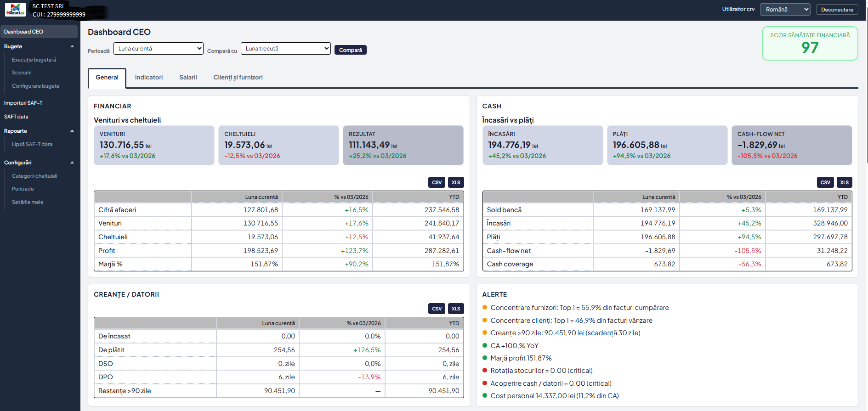This screenshot has width=868, height=411.
Task: Click the Încasări summary card
Action: point(543,145)
